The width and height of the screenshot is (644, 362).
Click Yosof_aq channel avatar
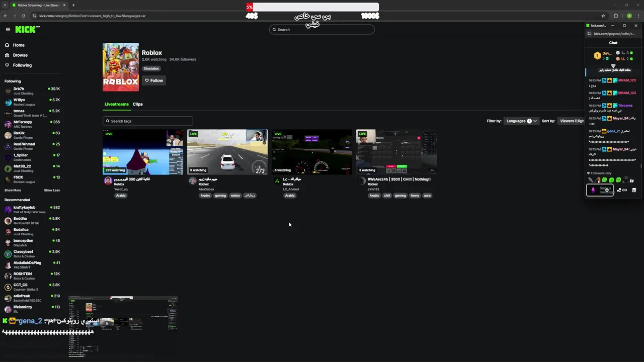(x=108, y=181)
